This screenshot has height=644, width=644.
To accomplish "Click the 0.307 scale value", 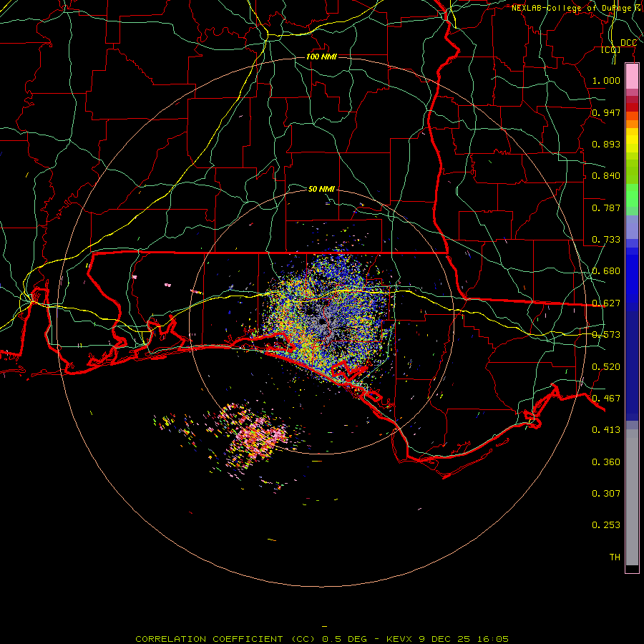I will (x=606, y=493).
